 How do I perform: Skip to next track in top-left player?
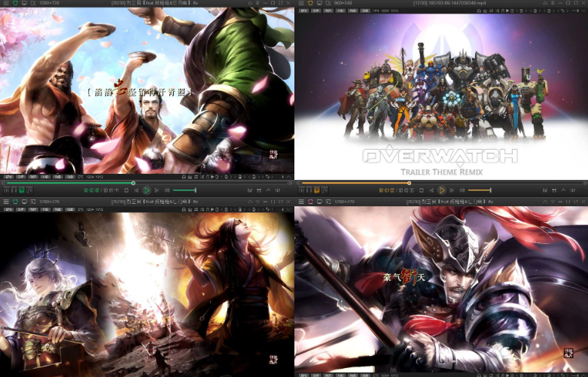tap(157, 190)
